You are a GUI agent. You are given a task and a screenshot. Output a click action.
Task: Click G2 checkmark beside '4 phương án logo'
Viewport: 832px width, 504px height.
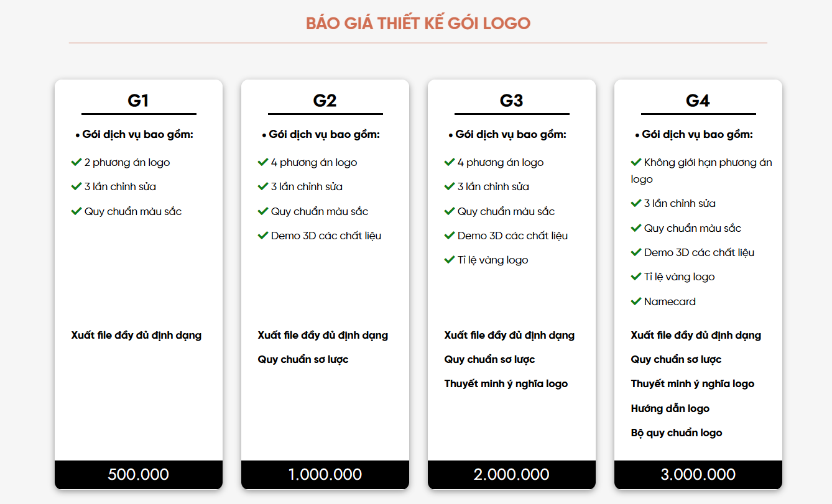pyautogui.click(x=263, y=162)
